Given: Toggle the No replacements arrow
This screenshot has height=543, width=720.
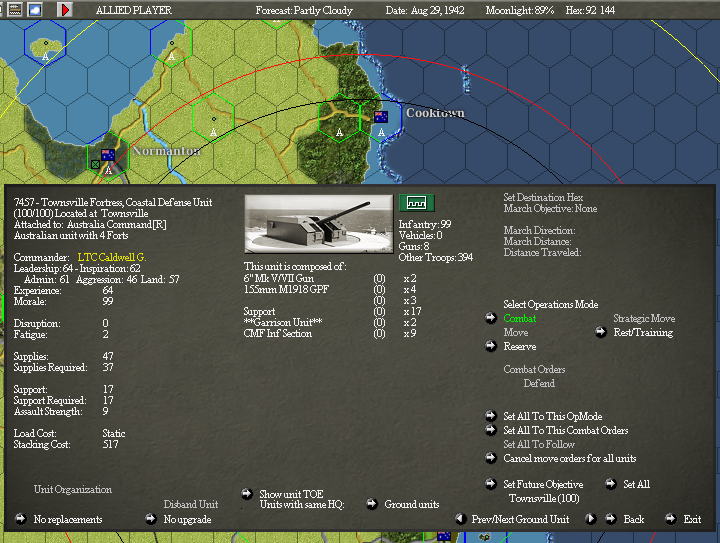Looking at the screenshot, I should [x=21, y=519].
